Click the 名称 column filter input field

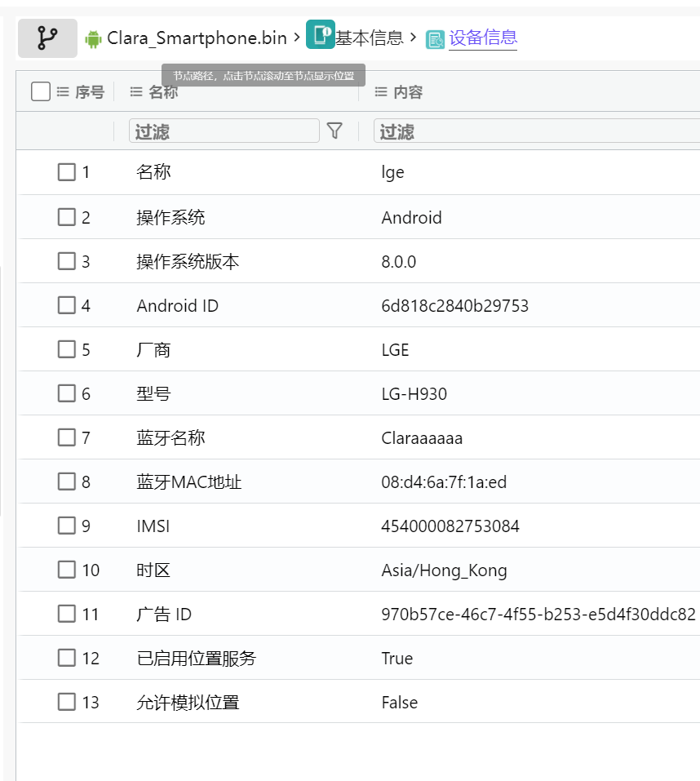(224, 131)
